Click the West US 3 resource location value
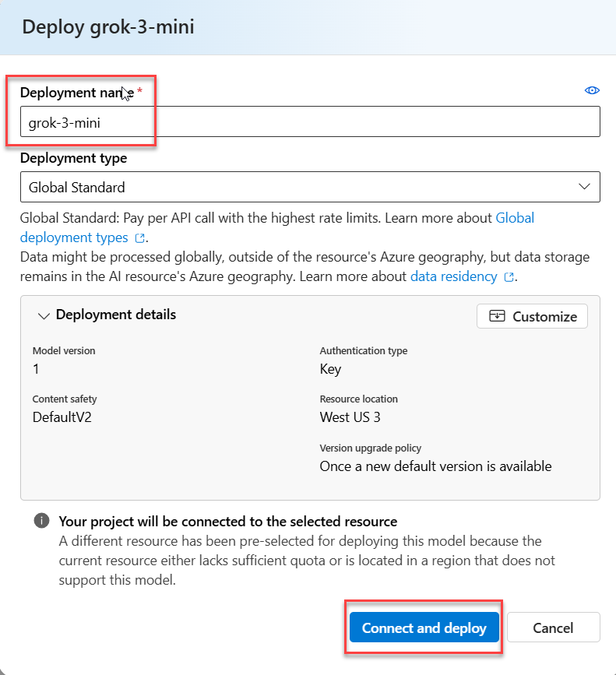Image resolution: width=616 pixels, height=675 pixels. tap(350, 417)
